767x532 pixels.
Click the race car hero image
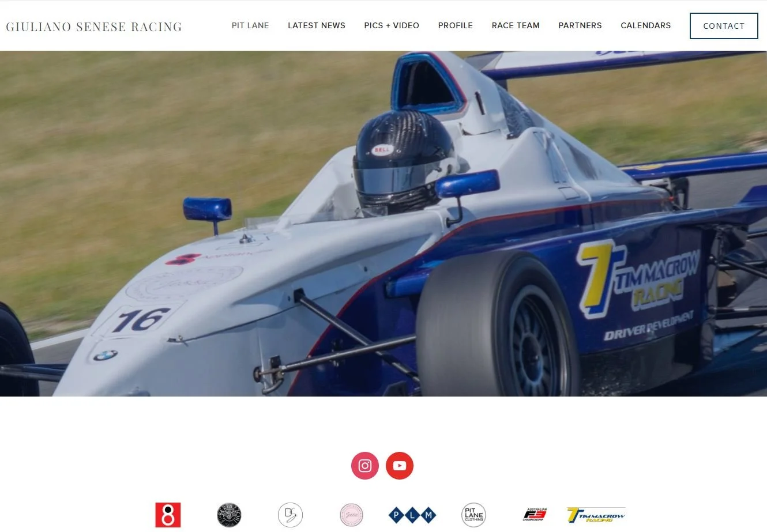383,224
